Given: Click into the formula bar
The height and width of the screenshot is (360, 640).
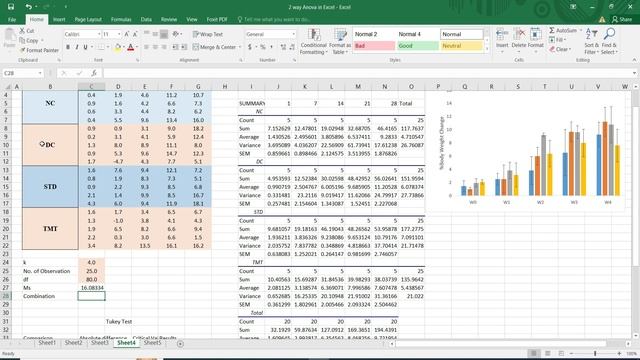Looking at the screenshot, I should click(367, 73).
